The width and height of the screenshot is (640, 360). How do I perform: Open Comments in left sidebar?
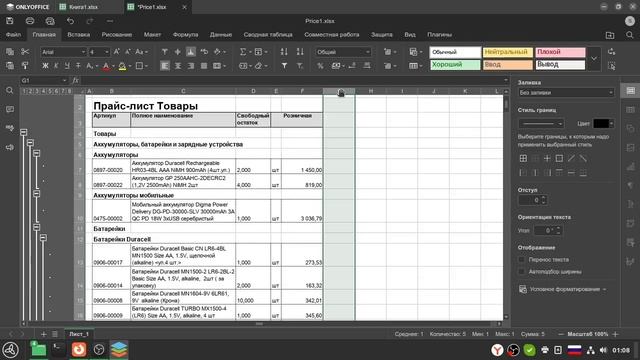click(10, 109)
